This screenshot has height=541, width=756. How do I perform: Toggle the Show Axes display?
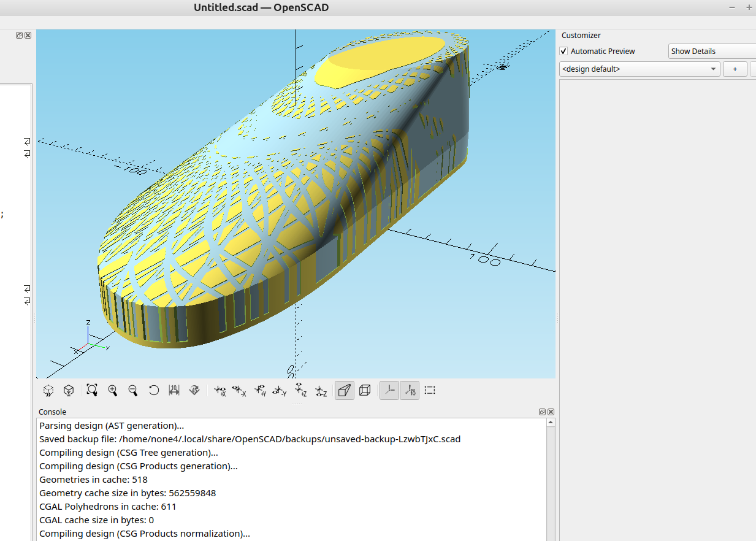pos(389,390)
